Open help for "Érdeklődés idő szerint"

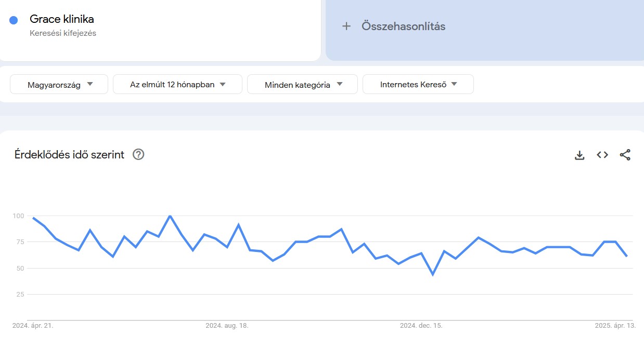138,154
